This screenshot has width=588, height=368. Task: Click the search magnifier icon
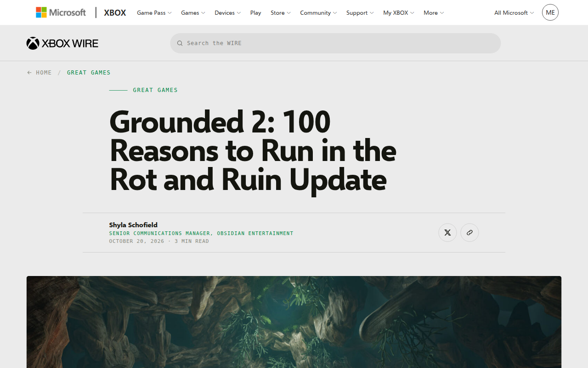coord(180,43)
